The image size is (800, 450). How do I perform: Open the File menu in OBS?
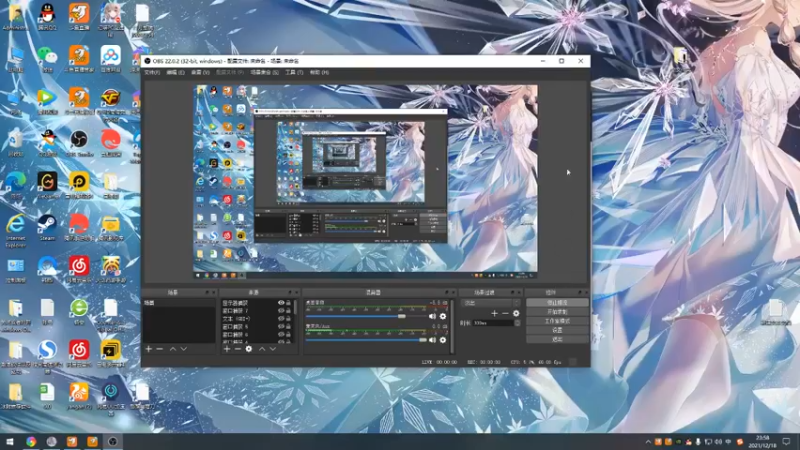(152, 72)
